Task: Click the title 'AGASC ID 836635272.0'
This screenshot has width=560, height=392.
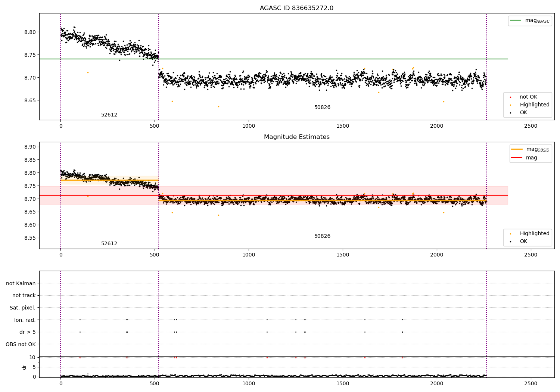Action: point(296,8)
